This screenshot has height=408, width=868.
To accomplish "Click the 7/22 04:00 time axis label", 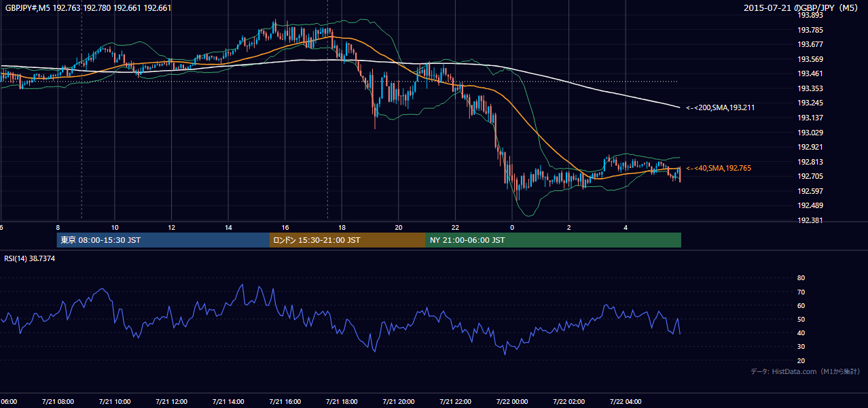I will [626, 402].
